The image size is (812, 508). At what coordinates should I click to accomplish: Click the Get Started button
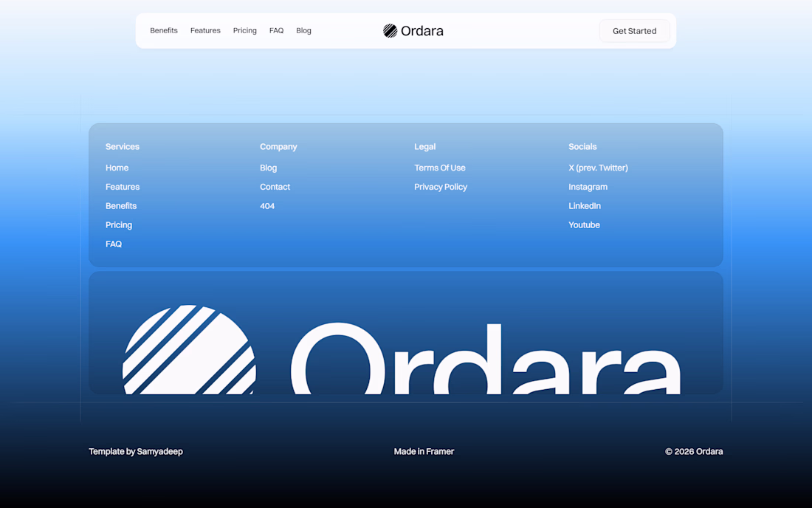click(634, 31)
